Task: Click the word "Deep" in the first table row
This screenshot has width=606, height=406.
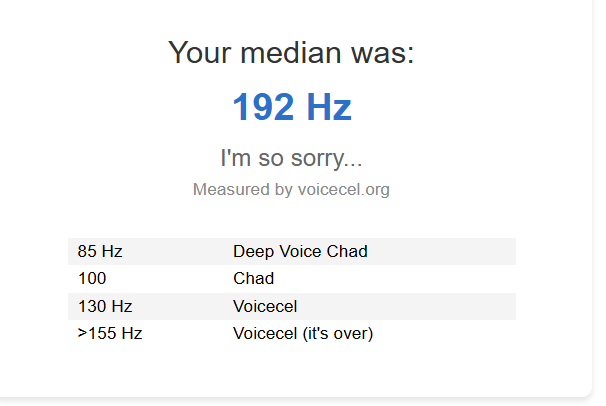Action: pyautogui.click(x=252, y=251)
